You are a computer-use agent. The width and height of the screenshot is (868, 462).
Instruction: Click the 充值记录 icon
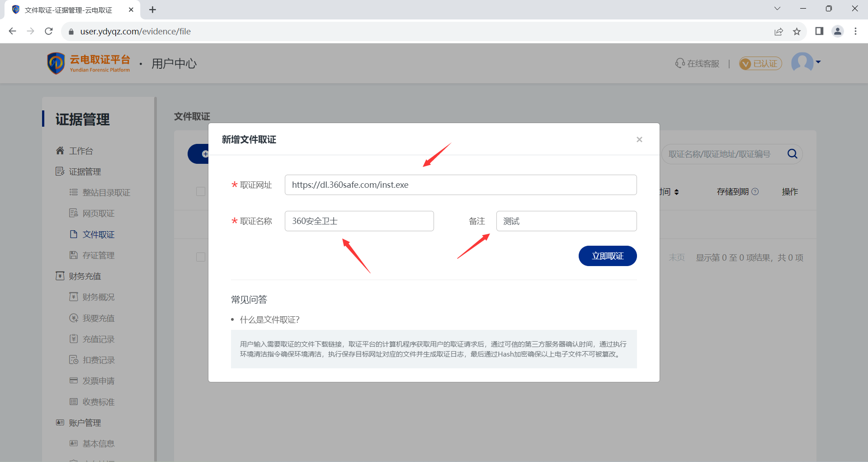(x=74, y=338)
